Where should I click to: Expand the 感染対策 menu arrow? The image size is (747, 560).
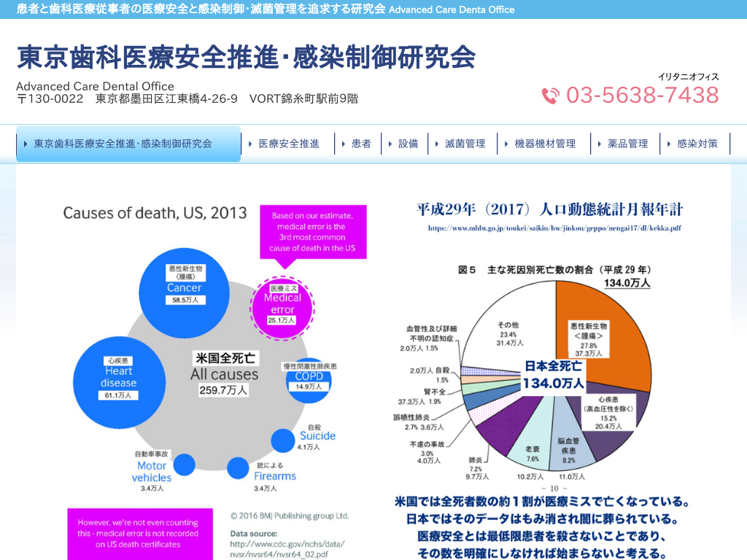(x=669, y=144)
